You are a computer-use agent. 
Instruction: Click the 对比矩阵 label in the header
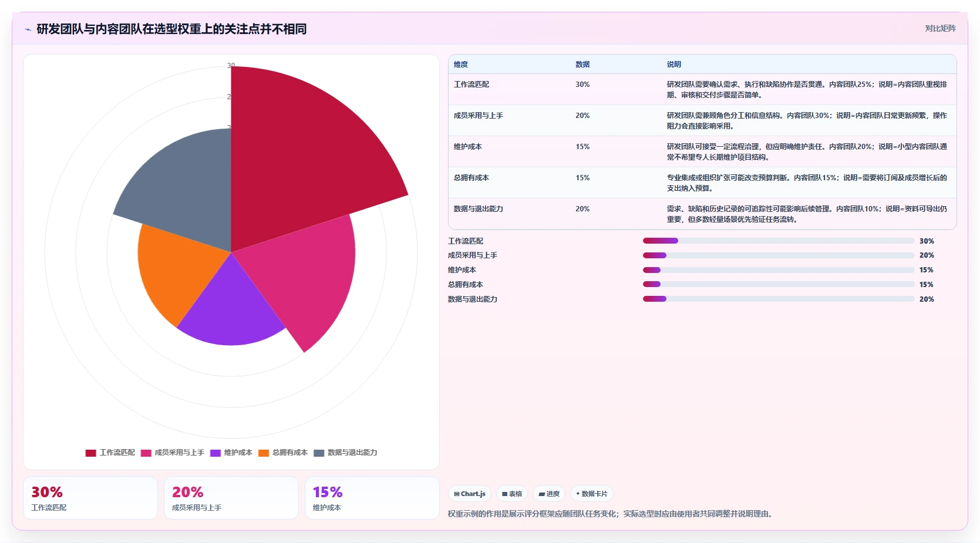[940, 28]
